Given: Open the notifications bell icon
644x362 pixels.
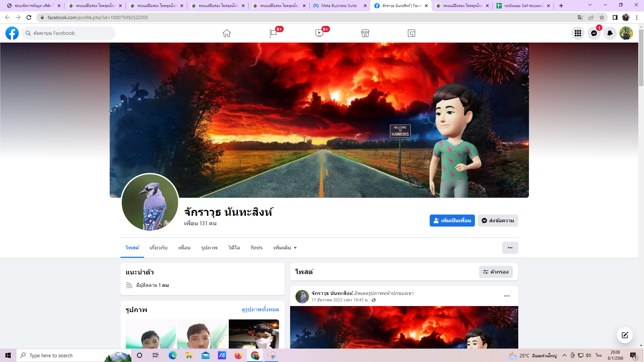Looking at the screenshot, I should tap(610, 33).
